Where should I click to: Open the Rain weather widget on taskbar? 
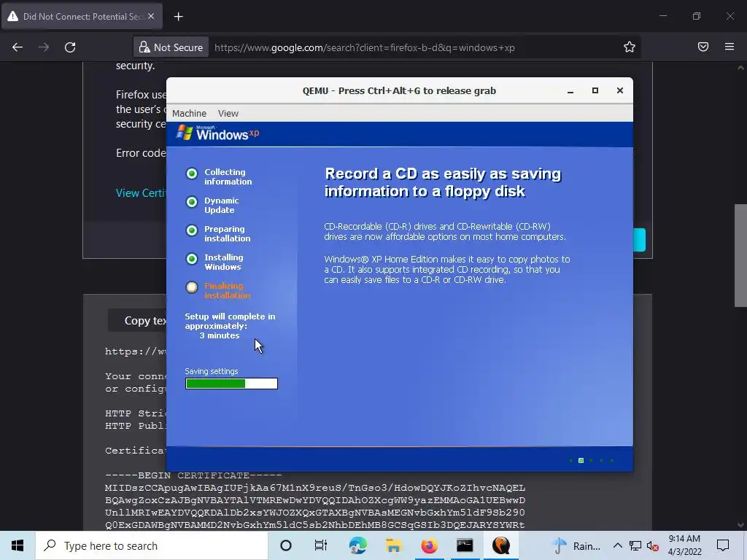(x=576, y=545)
